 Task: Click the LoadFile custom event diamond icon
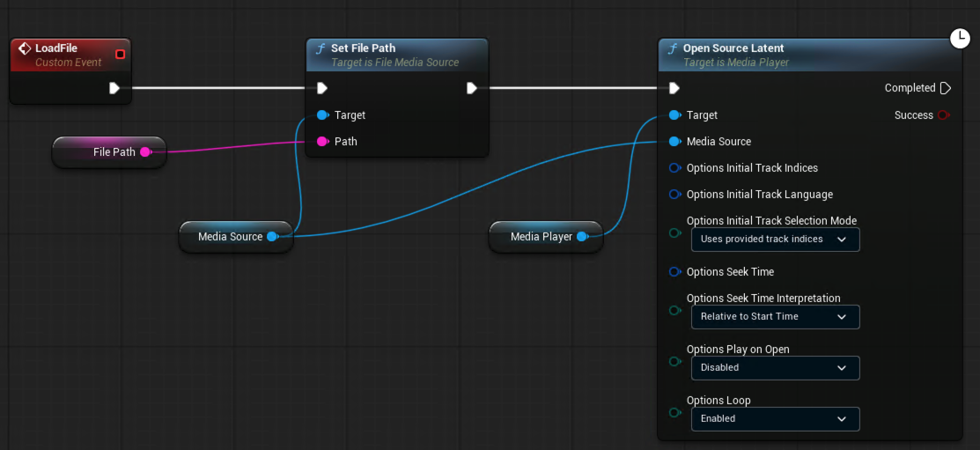tap(25, 48)
